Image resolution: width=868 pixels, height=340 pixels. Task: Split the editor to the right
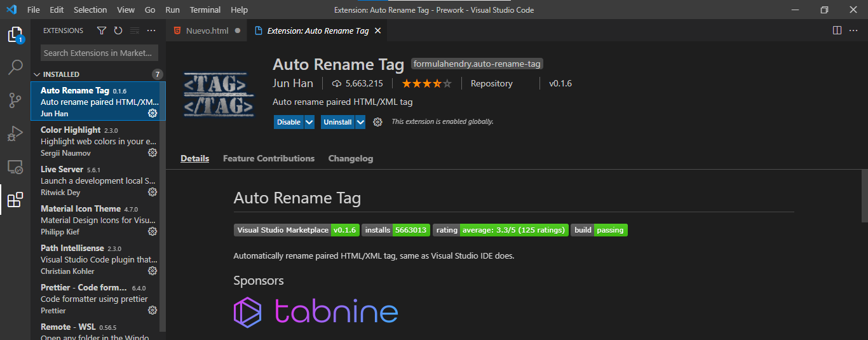point(837,31)
